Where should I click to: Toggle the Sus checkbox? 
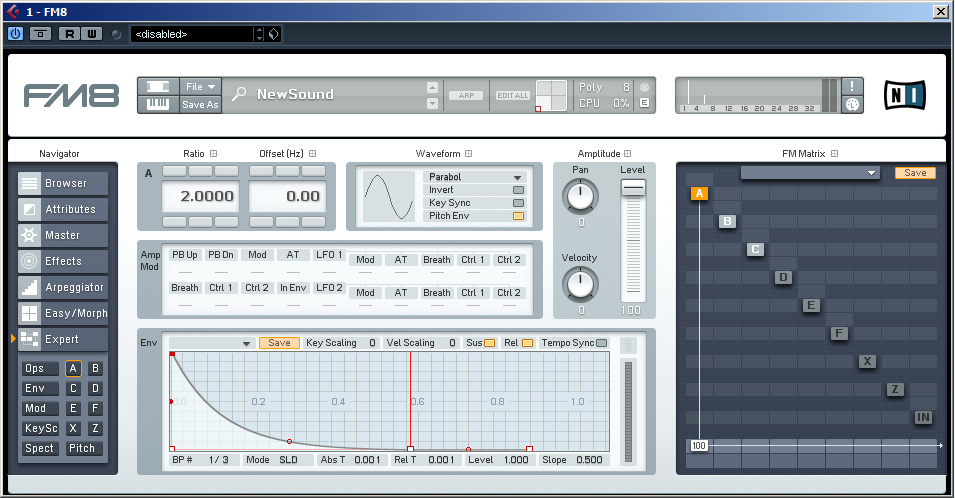tap(490, 343)
